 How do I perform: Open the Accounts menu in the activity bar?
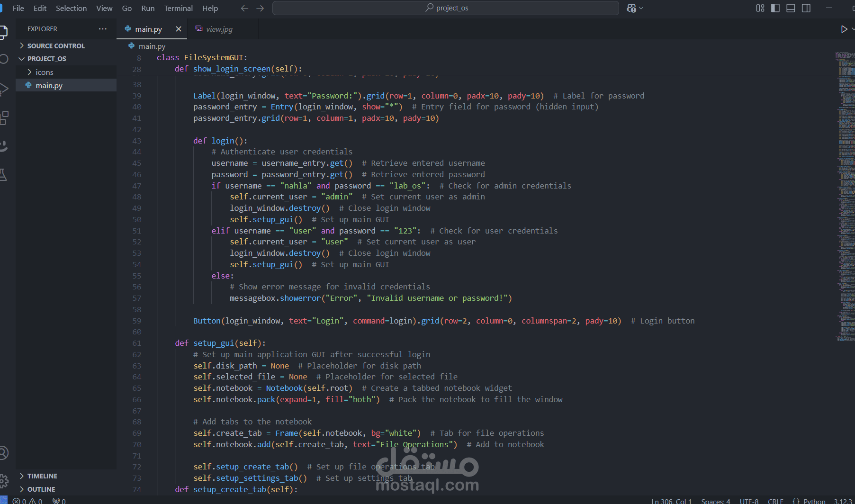pyautogui.click(x=4, y=453)
